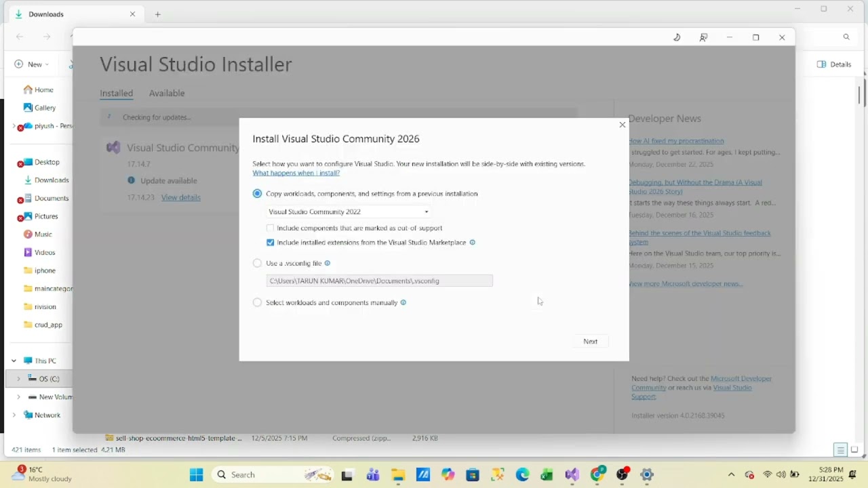Viewport: 868px width, 488px height.
Task: Click the installer feedback icon
Action: pos(703,37)
